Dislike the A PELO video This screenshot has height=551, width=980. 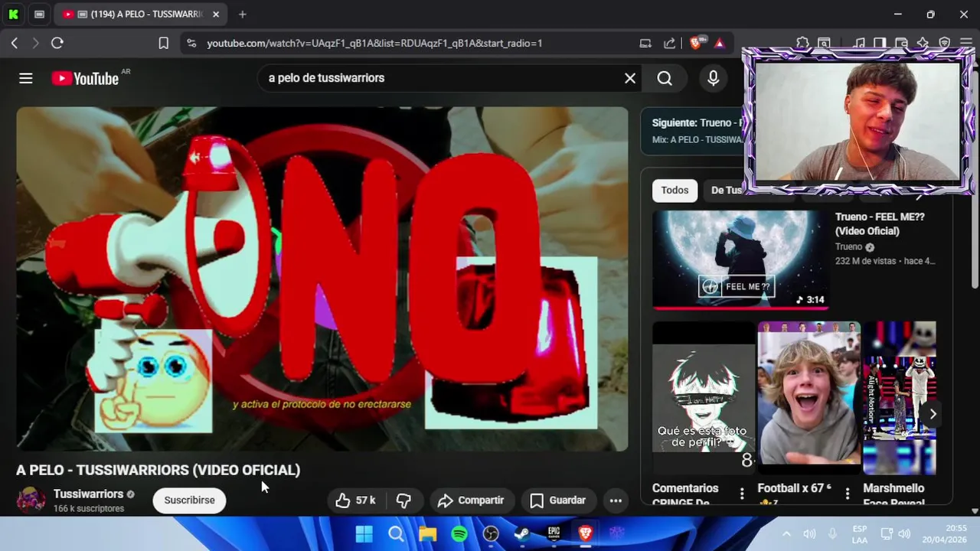click(x=404, y=500)
